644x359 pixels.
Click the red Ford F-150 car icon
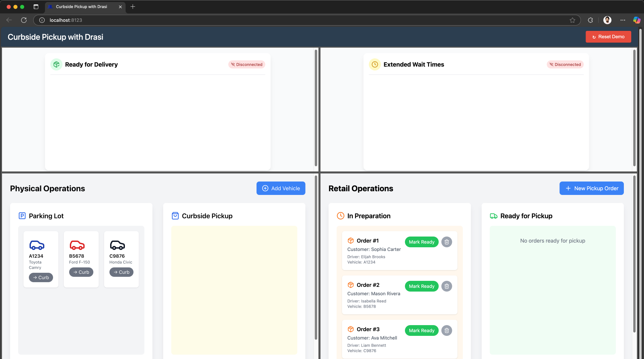77,245
